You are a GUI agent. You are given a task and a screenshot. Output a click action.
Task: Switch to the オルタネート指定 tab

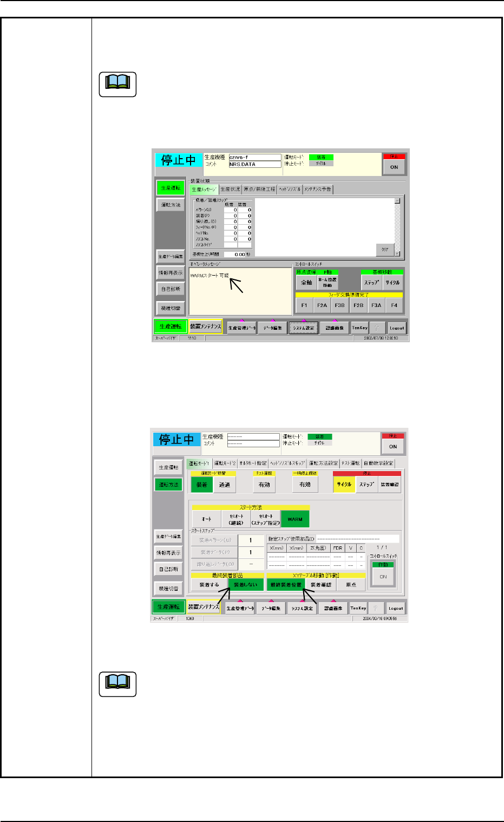click(x=253, y=464)
